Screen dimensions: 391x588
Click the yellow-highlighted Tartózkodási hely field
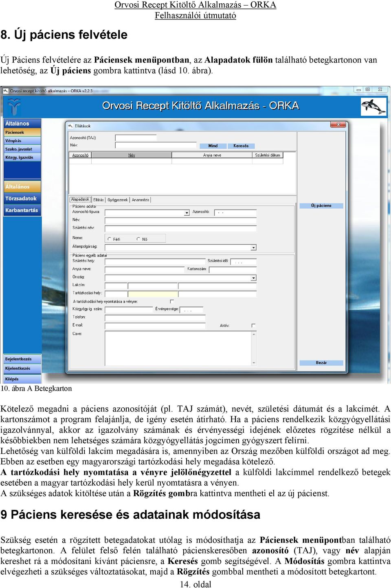point(153,294)
